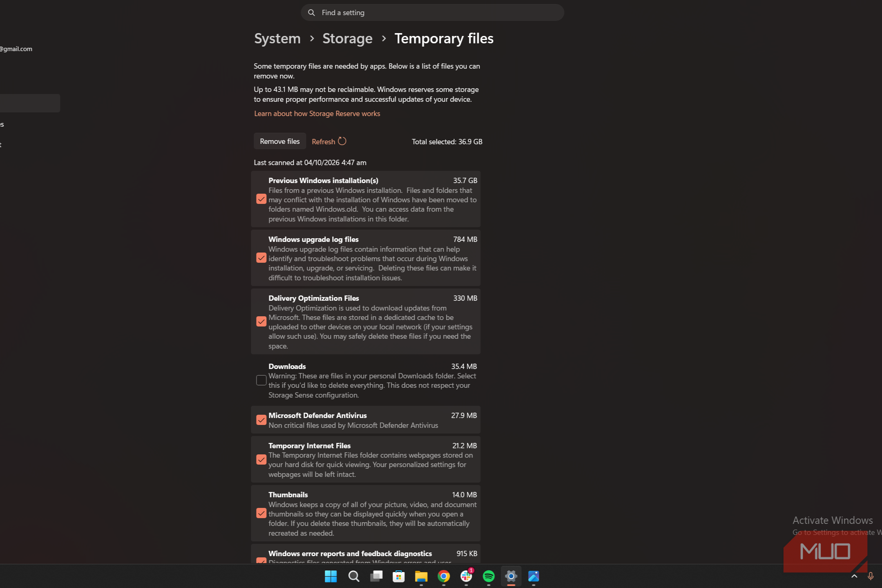Viewport: 882px width, 588px height.
Task: Launch Google Chrome from taskbar
Action: pos(444,576)
